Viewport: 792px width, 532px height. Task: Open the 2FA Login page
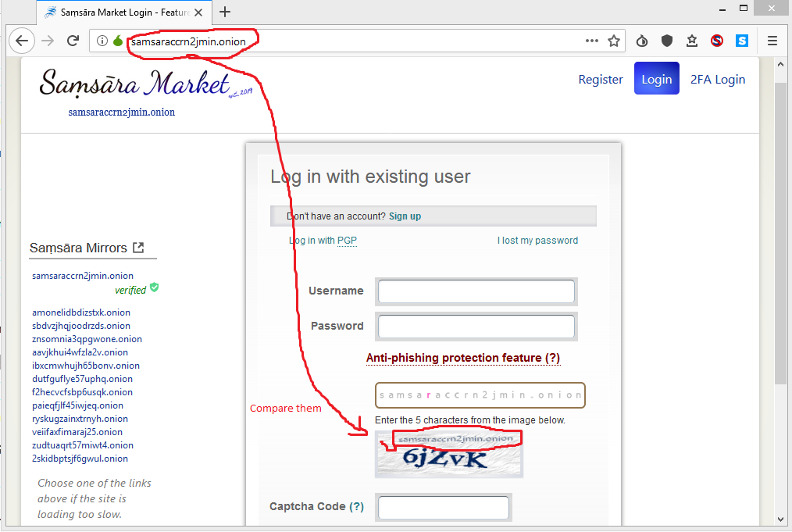click(718, 80)
